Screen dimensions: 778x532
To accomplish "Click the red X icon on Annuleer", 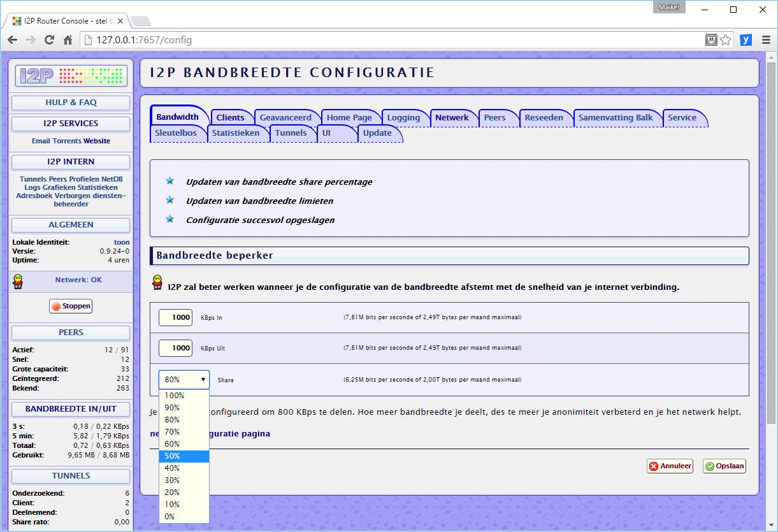I will (652, 466).
